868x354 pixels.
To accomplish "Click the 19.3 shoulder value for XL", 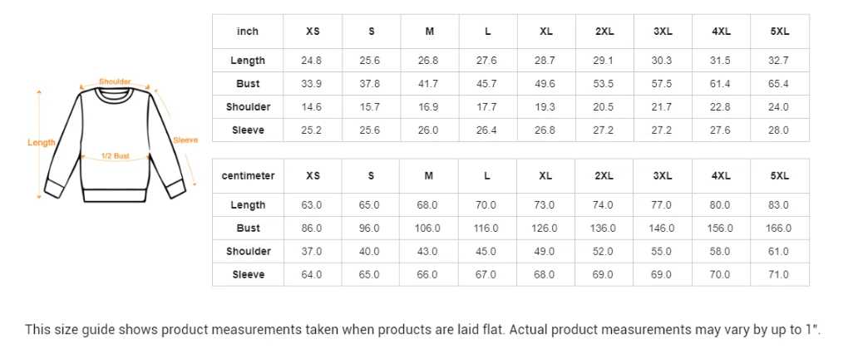I will [546, 107].
